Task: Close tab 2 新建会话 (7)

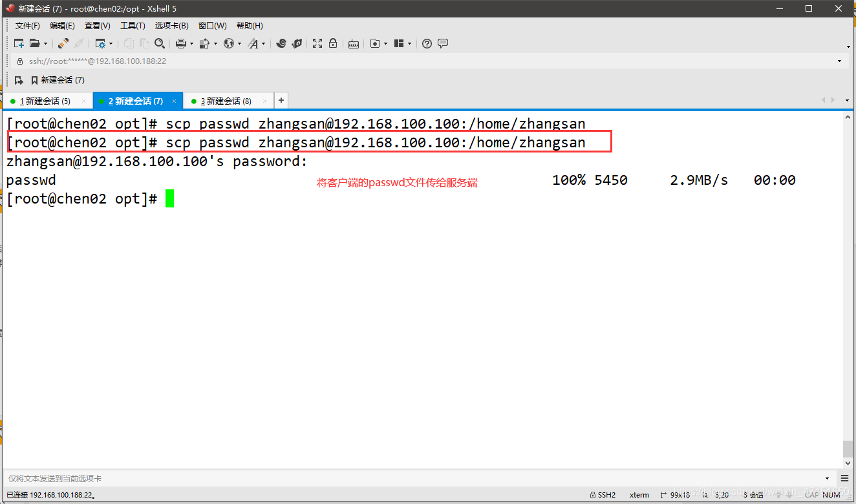Action: pyautogui.click(x=175, y=101)
